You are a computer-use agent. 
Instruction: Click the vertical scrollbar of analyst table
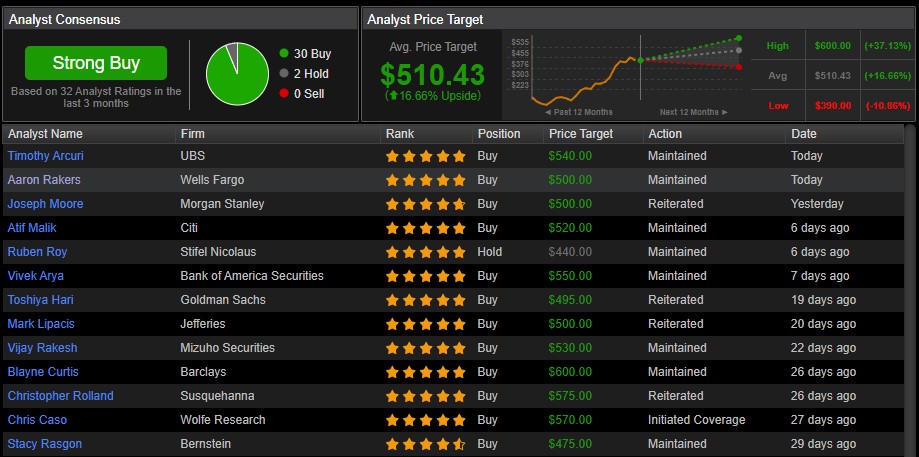pyautogui.click(x=910, y=290)
